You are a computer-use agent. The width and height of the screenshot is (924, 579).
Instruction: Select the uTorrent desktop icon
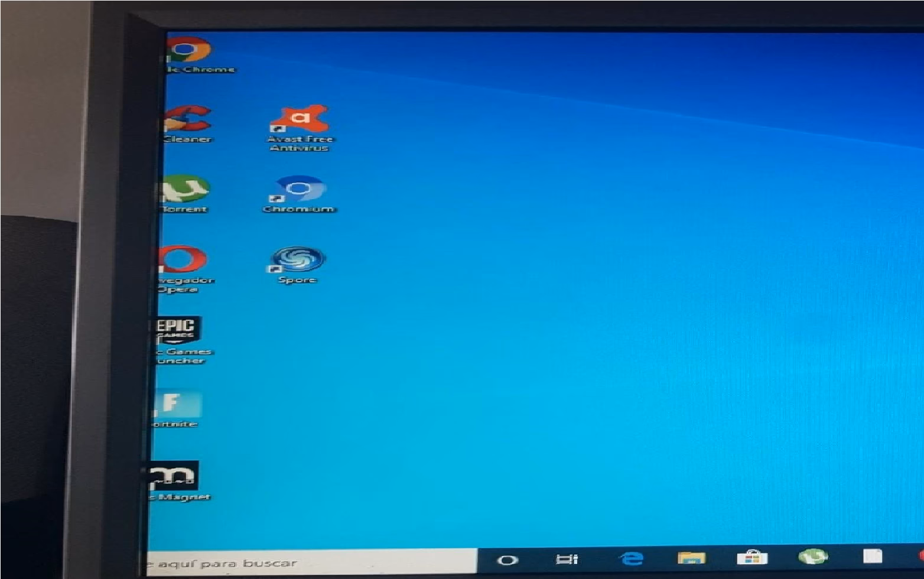pyautogui.click(x=184, y=194)
